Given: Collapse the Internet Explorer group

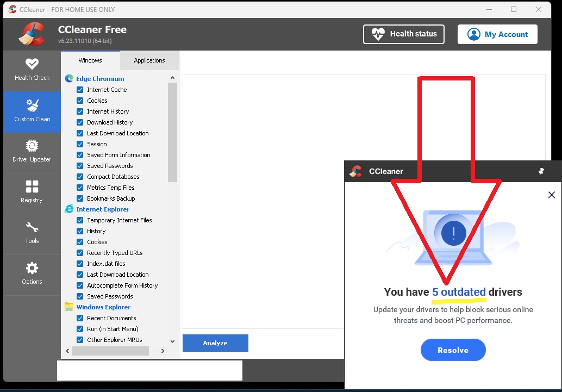Looking at the screenshot, I should pyautogui.click(x=103, y=209).
